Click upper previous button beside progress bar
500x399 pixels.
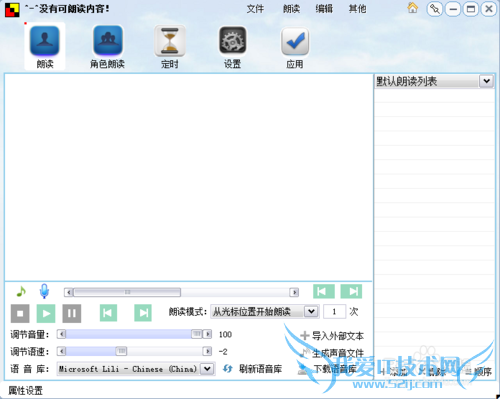click(324, 291)
